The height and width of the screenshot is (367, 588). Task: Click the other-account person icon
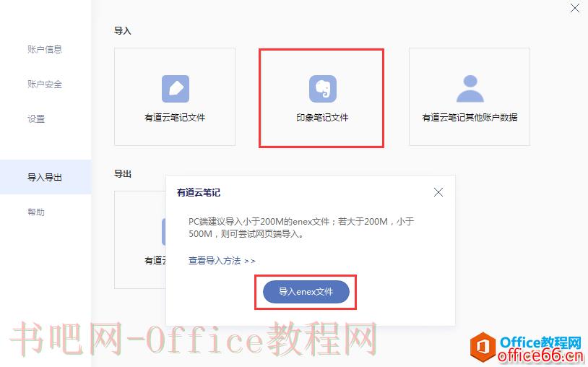[470, 89]
